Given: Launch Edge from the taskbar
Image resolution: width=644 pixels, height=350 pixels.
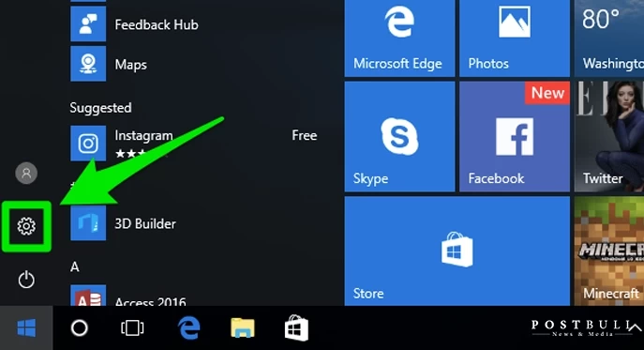Looking at the screenshot, I should (x=189, y=327).
